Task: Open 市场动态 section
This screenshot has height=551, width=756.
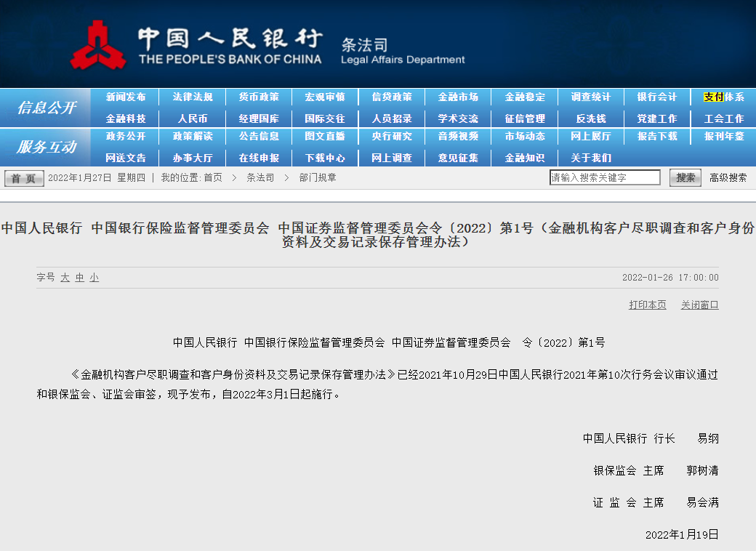Action: (x=525, y=137)
